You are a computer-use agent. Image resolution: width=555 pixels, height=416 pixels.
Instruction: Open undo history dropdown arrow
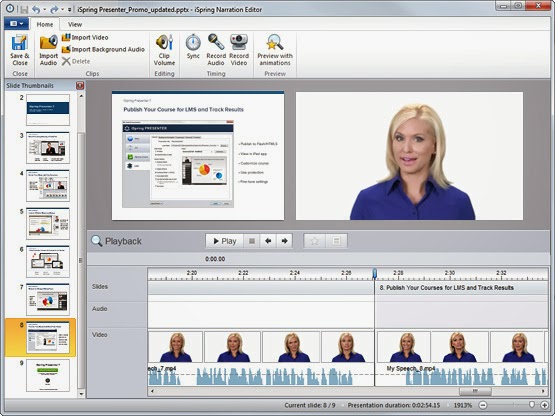click(44, 10)
